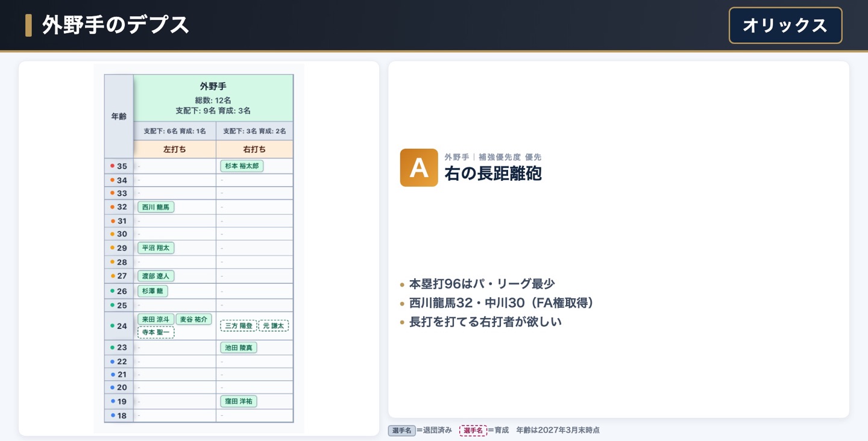
Task: Select the 来田 涼斗 player chip
Action: click(x=156, y=319)
